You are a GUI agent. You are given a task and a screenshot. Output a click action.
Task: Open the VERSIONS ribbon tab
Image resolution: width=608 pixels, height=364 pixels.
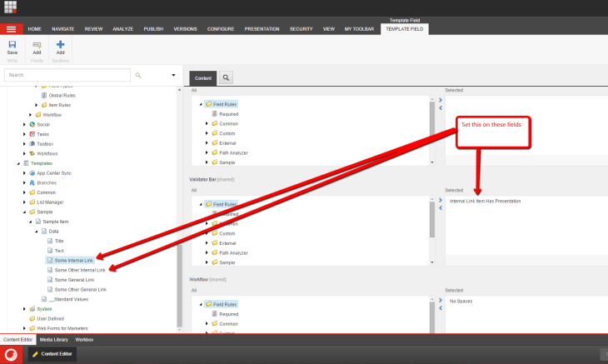[185, 29]
